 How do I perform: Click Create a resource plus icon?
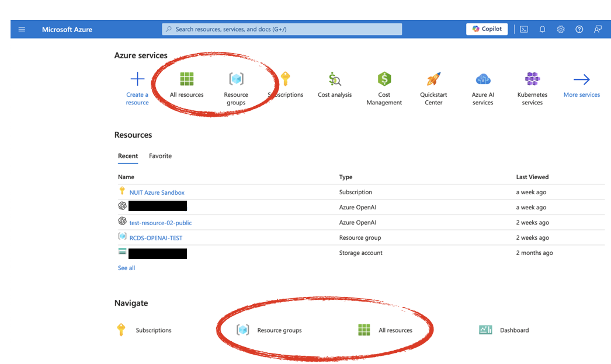[x=137, y=79]
